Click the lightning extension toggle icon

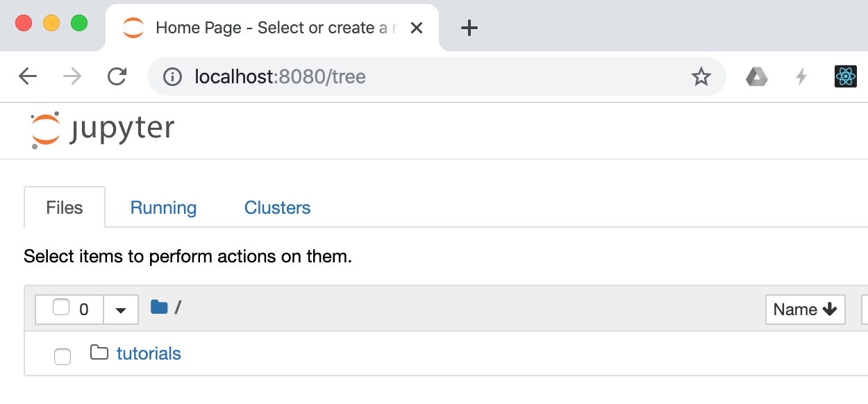[x=801, y=77]
